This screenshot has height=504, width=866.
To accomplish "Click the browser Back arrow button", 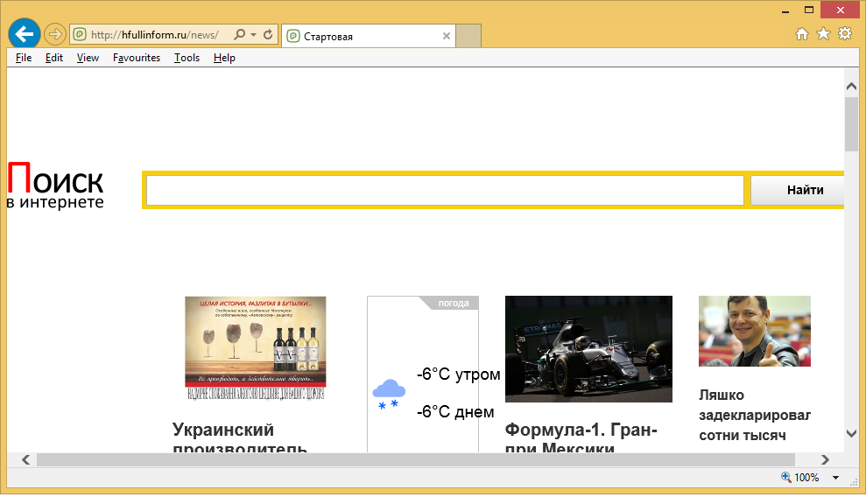I will 24,34.
